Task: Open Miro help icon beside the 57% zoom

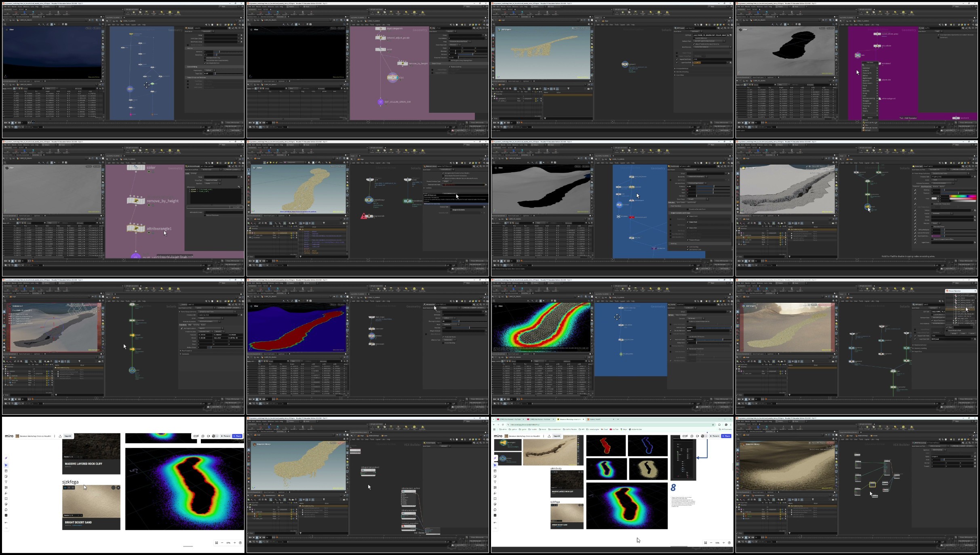Action: tap(240, 542)
